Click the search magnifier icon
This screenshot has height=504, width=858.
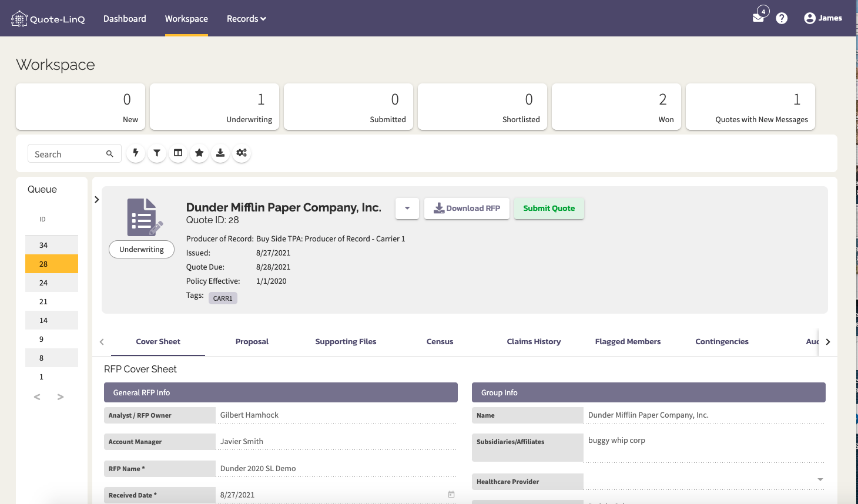point(109,154)
